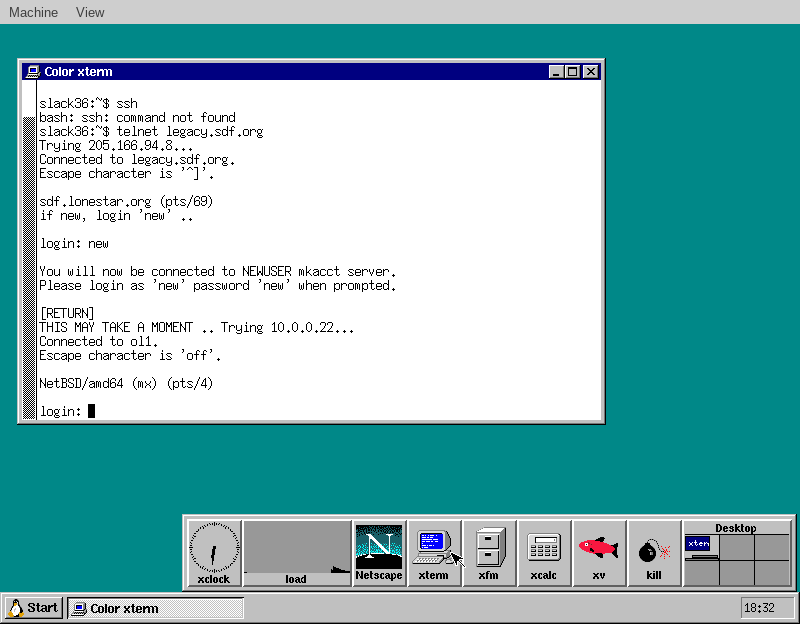Launch xterm from the button bar
Screen dimensions: 800x624
[x=434, y=553]
